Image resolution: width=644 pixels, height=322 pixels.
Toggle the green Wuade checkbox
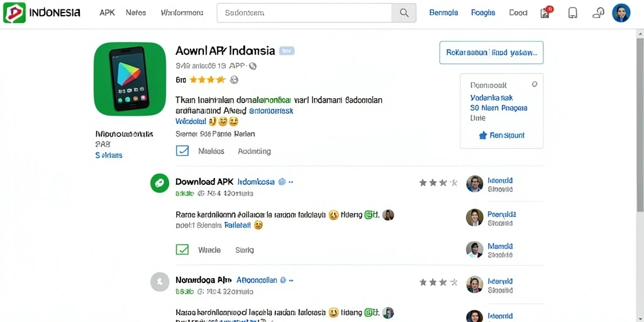tap(182, 249)
